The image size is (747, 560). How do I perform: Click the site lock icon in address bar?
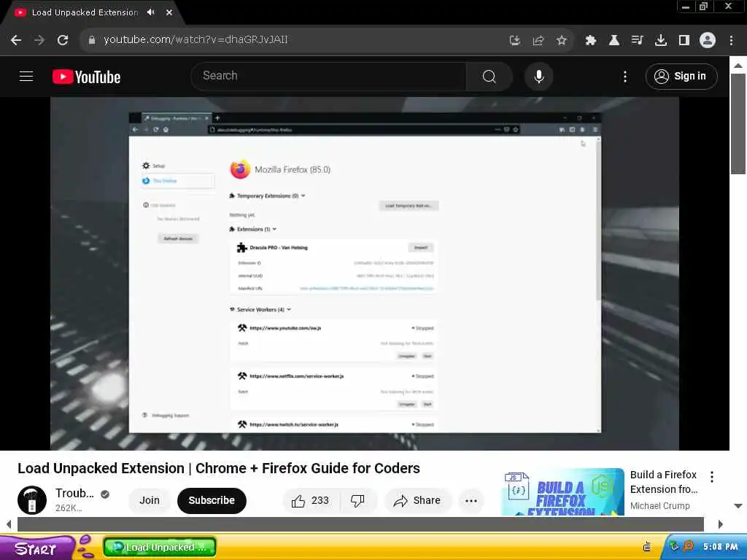[x=92, y=40]
